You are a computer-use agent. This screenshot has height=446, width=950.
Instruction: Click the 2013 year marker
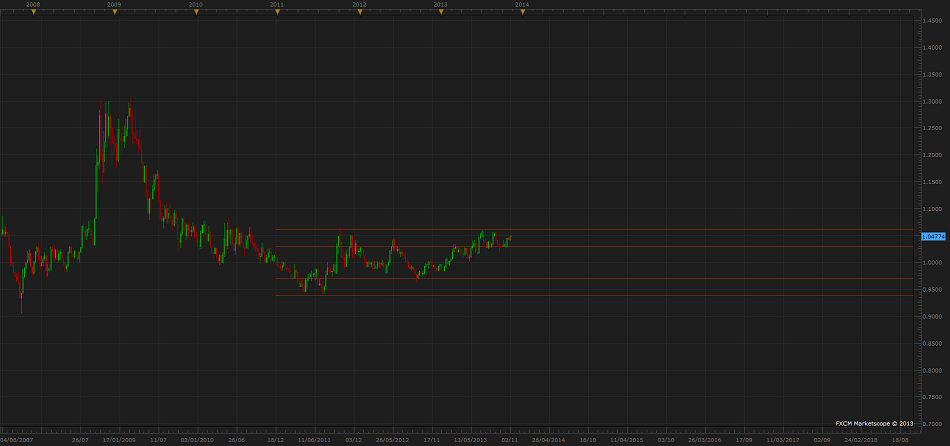[x=440, y=12]
